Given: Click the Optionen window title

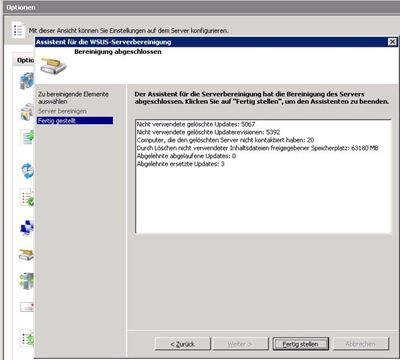Looking at the screenshot, I should (x=21, y=7).
